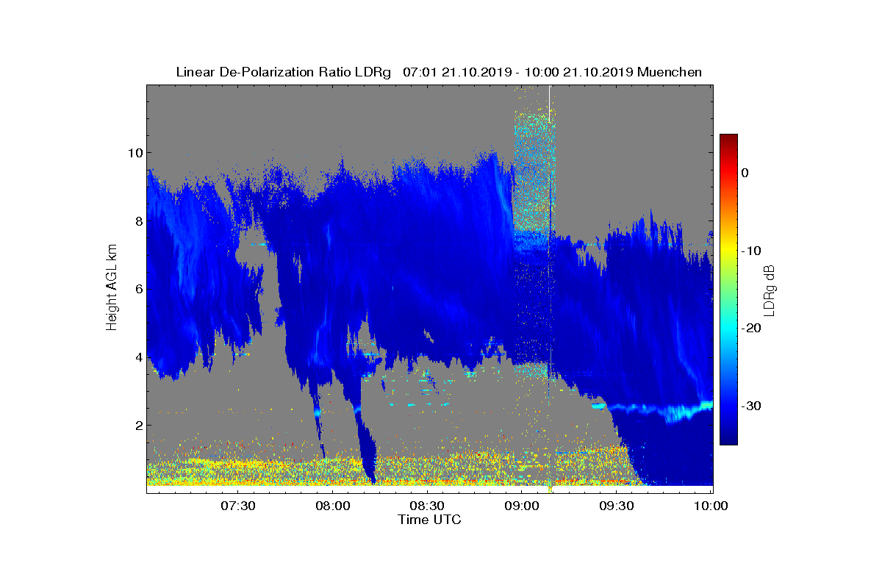The image size is (882, 588).
Task: Click the colorbar label 'LDRg dB'
Action: (x=770, y=290)
